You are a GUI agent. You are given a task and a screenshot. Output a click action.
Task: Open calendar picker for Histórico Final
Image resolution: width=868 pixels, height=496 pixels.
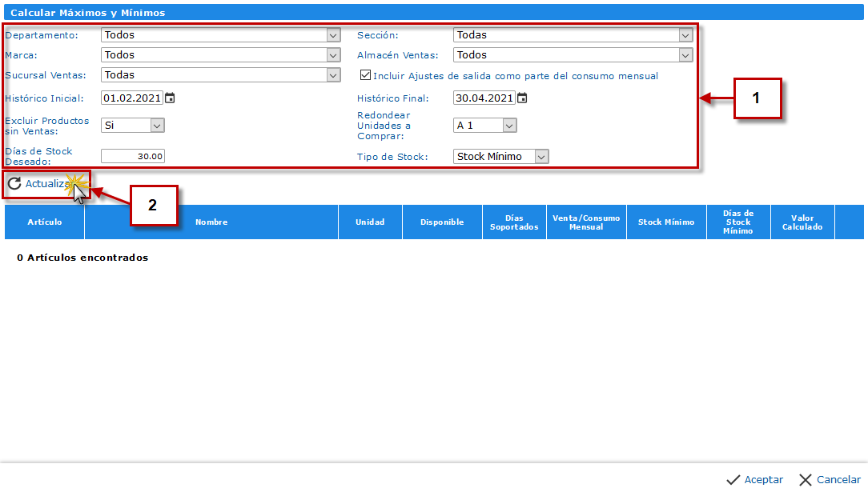coord(522,98)
